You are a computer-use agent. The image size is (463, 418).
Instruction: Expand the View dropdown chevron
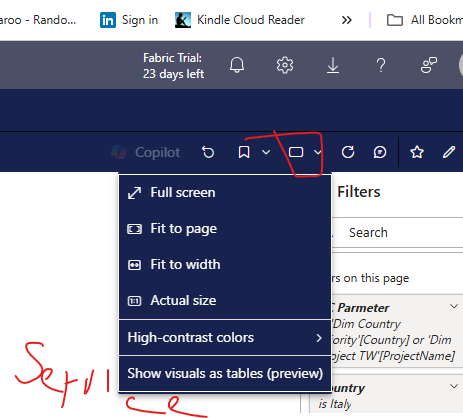[317, 152]
